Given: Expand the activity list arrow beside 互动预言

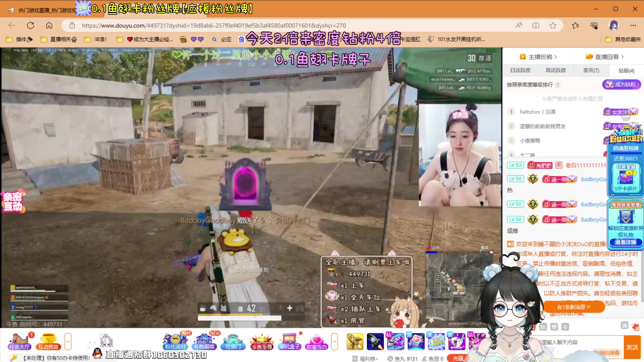Looking at the screenshot, I should click(x=68, y=342).
